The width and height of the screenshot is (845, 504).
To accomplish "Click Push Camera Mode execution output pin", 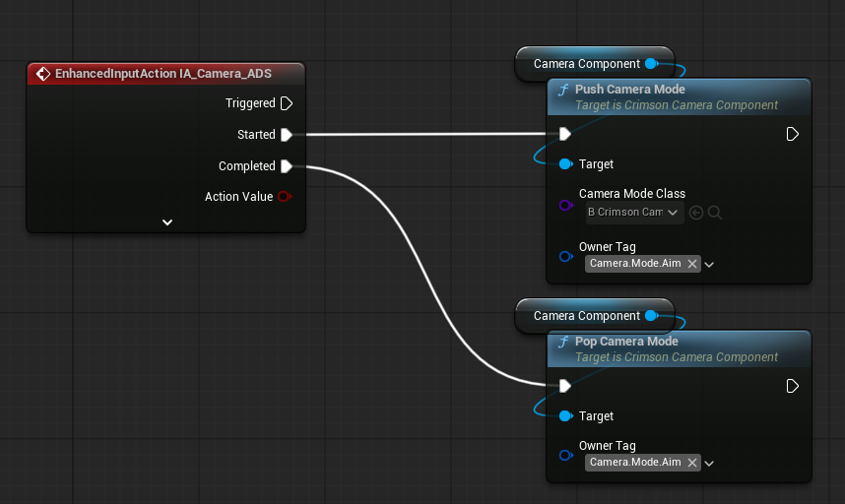I will 792,134.
